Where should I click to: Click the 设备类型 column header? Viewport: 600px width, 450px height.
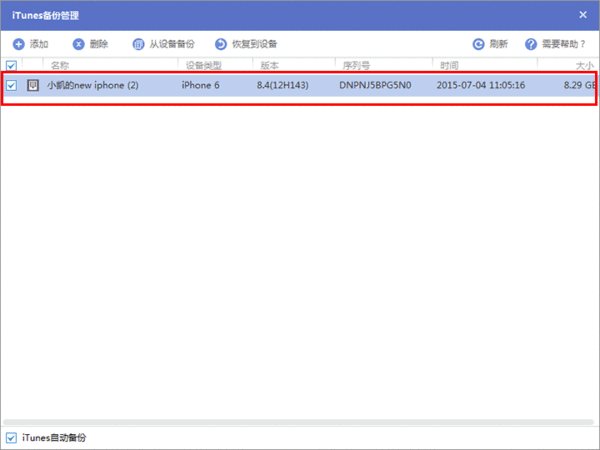point(204,66)
